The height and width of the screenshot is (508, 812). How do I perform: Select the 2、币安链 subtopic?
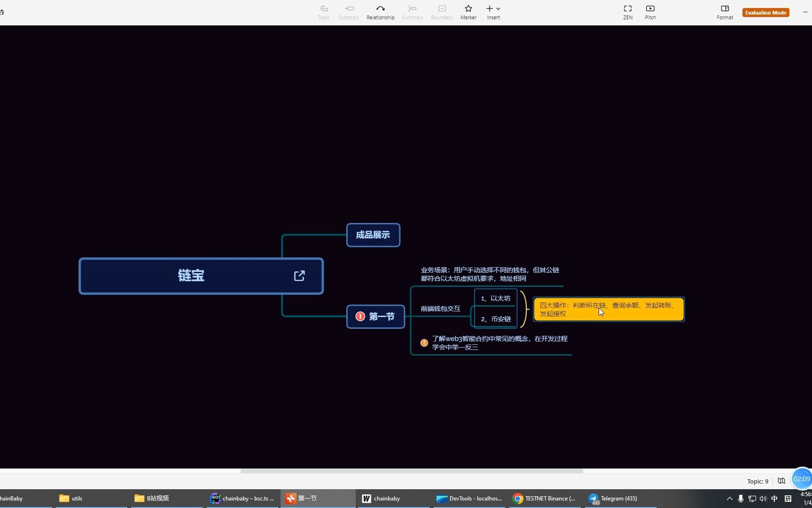[x=495, y=319]
